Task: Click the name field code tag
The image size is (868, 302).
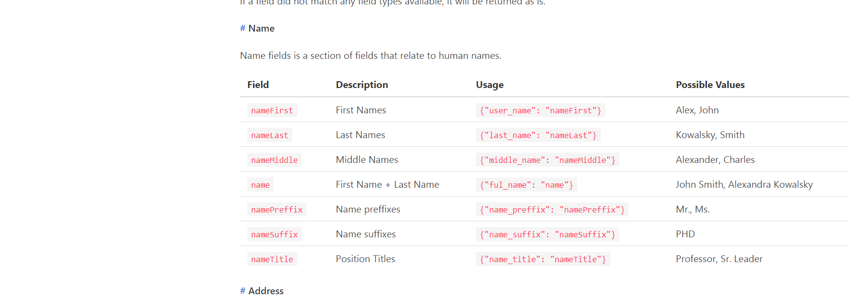Action: click(260, 185)
